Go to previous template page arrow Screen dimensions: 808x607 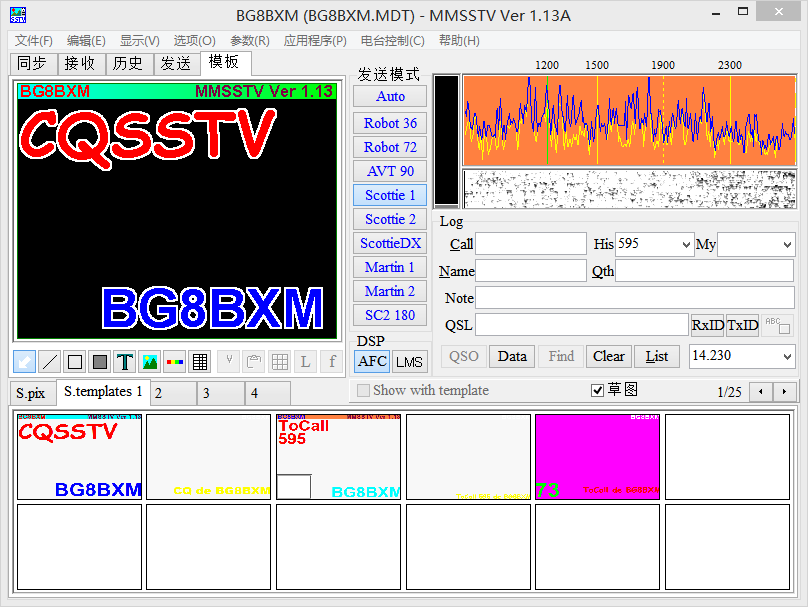pyautogui.click(x=761, y=392)
